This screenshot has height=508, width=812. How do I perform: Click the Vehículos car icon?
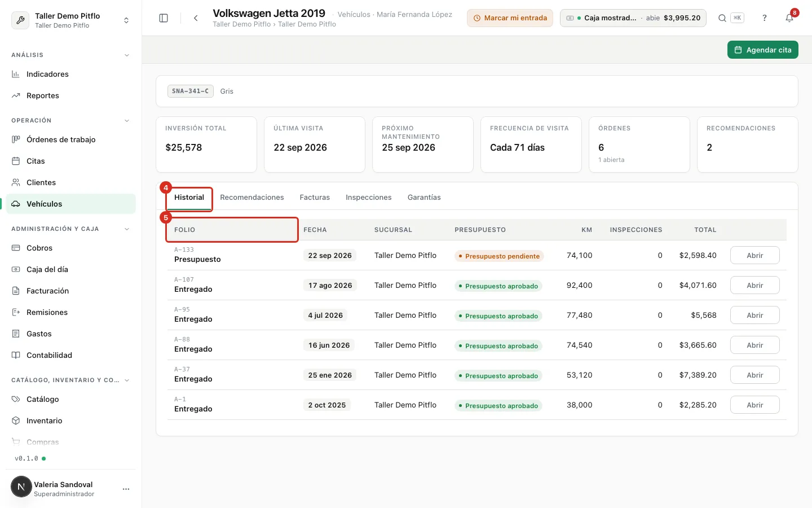[16, 204]
